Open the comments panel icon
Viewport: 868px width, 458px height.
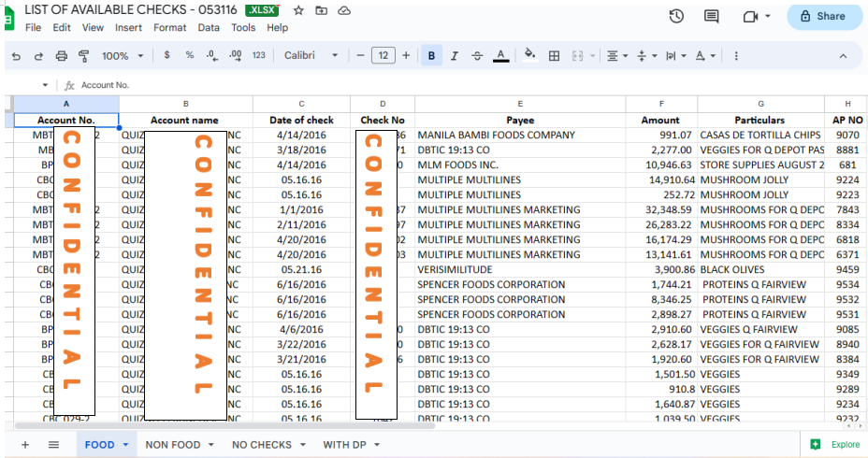point(712,17)
